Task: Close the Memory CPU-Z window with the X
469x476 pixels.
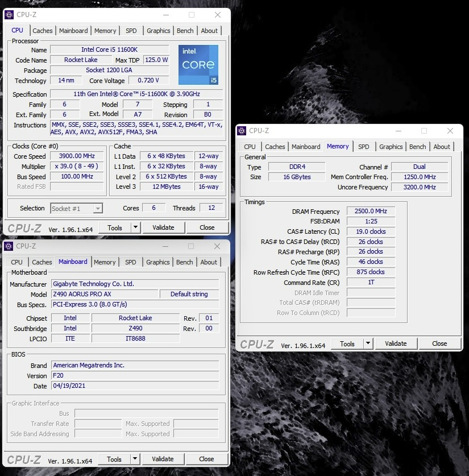Action: (450, 131)
